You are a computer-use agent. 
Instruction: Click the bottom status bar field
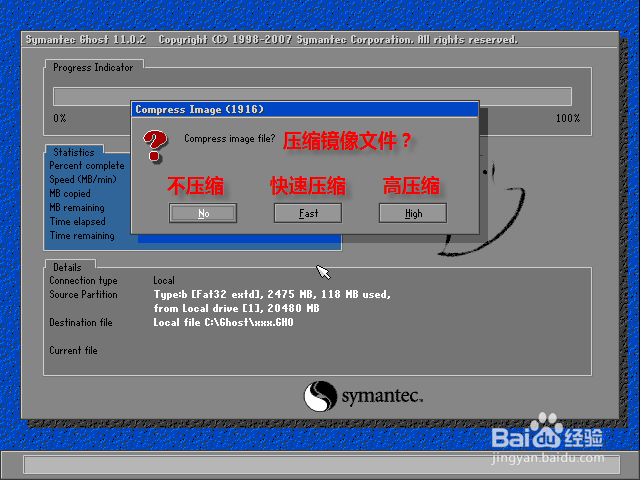pyautogui.click(x=322, y=464)
